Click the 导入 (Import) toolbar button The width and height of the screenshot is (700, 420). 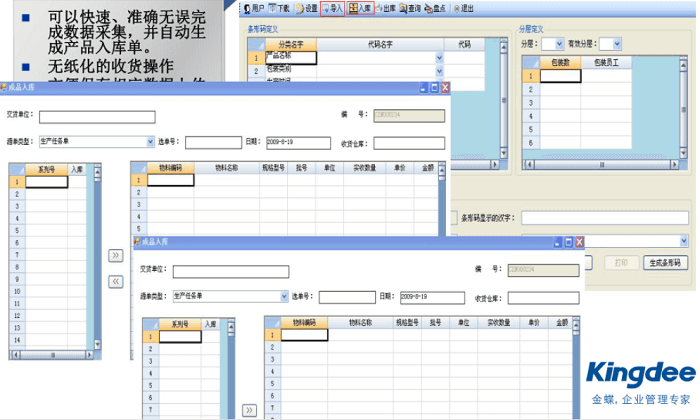pos(332,8)
